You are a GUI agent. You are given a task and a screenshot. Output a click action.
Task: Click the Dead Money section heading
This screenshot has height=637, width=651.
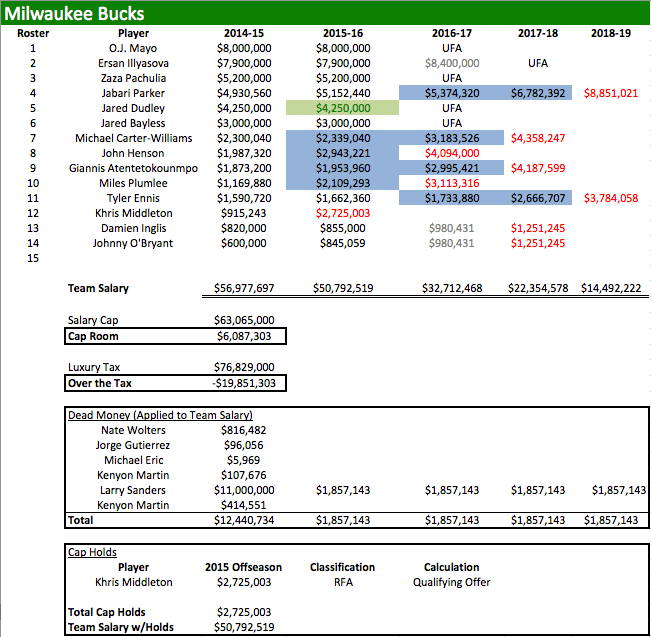coord(160,415)
